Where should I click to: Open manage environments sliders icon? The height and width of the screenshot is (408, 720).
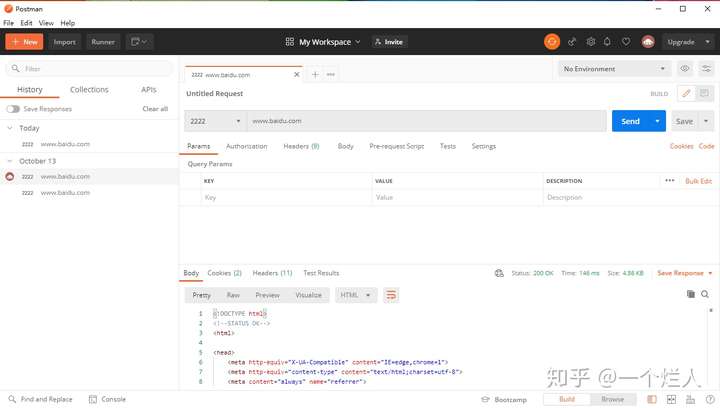click(706, 69)
